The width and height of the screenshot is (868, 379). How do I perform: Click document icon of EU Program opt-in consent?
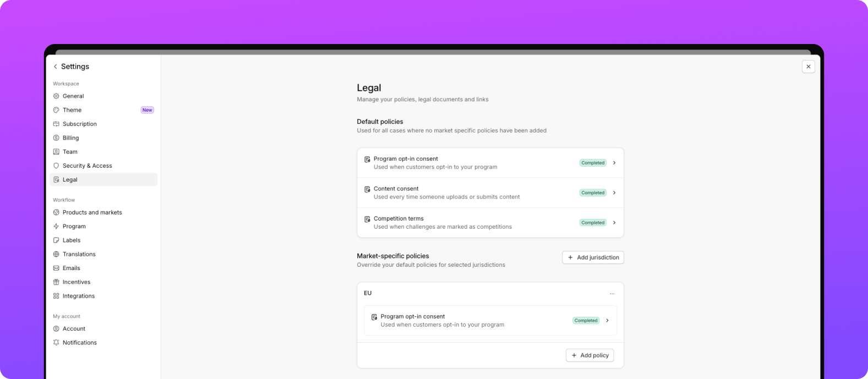[374, 317]
